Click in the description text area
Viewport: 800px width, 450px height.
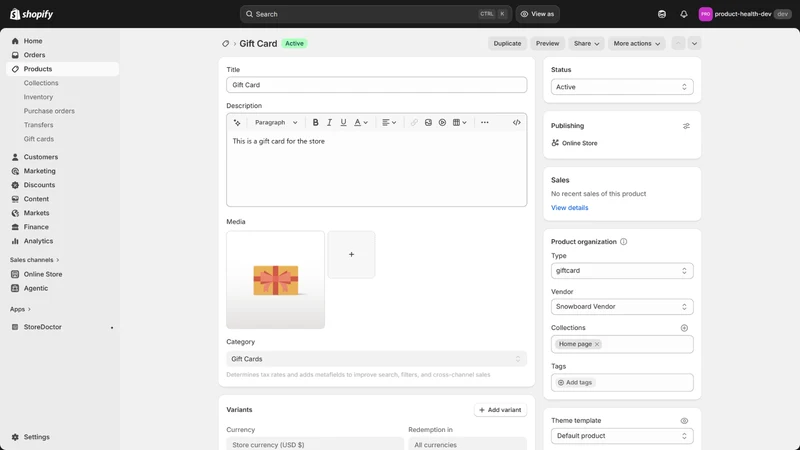377,169
